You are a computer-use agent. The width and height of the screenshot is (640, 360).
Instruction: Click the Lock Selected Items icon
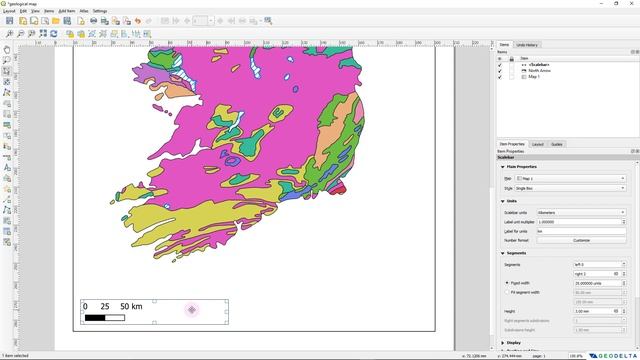coord(70,33)
